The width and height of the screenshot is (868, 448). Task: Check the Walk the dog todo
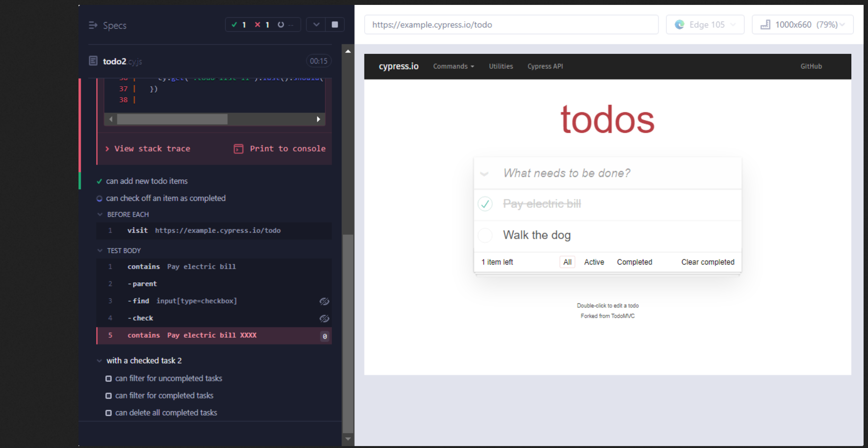click(x=485, y=235)
